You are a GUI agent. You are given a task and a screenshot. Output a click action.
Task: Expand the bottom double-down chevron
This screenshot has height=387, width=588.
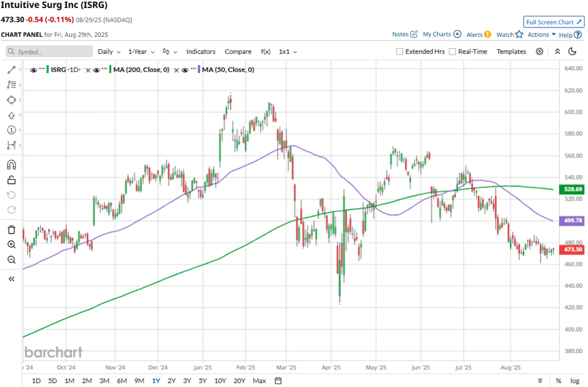click(x=540, y=381)
